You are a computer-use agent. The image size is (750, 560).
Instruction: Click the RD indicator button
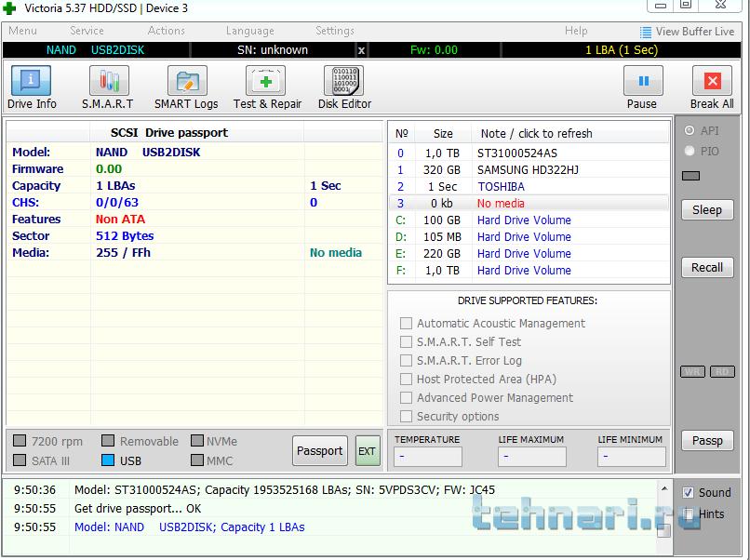click(722, 371)
